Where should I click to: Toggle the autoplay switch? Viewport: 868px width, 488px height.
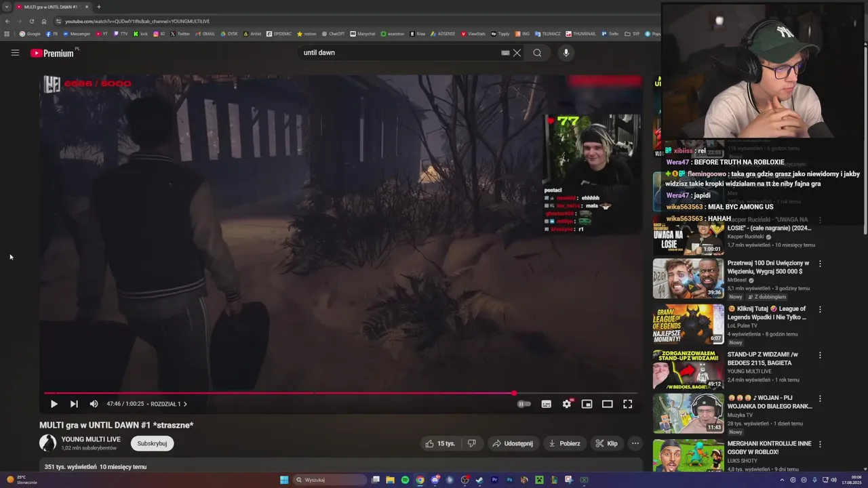click(x=524, y=404)
